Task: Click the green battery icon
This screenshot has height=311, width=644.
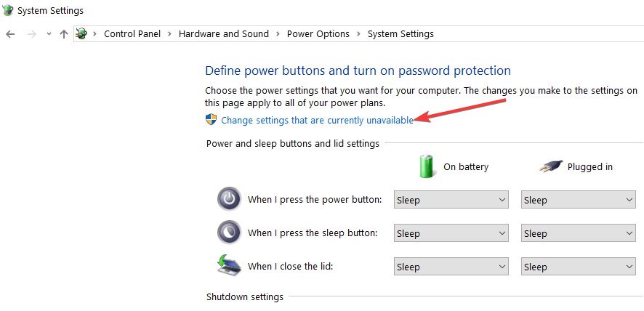Action: point(427,166)
